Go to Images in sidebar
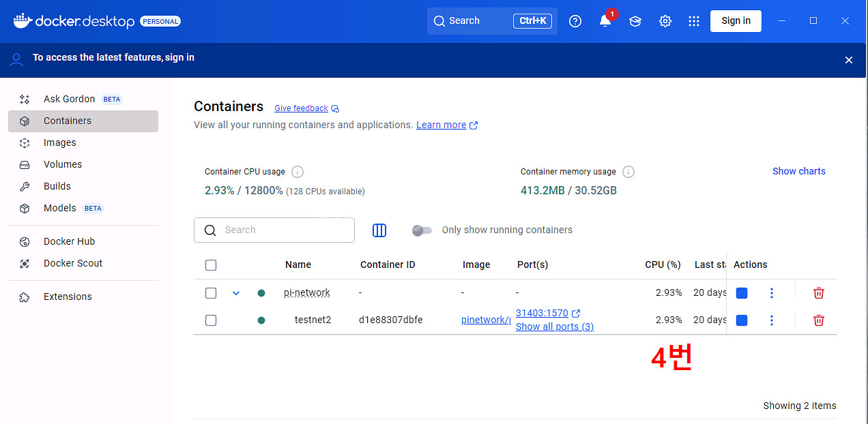Image resolution: width=868 pixels, height=424 pixels. point(60,142)
